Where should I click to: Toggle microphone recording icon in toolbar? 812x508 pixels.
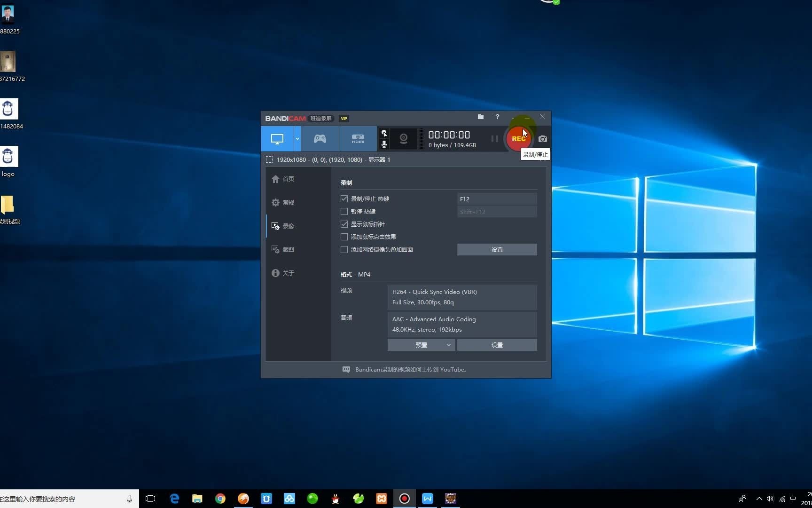tap(384, 144)
